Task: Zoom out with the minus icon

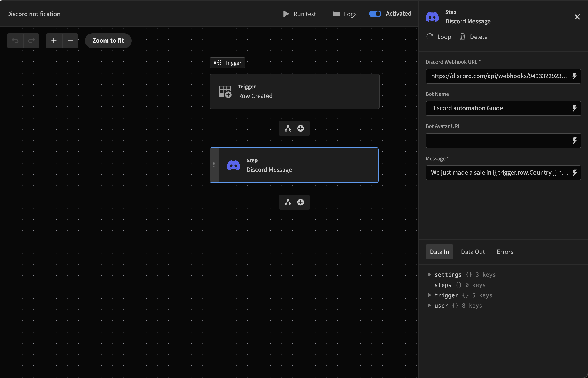Action: click(x=70, y=41)
